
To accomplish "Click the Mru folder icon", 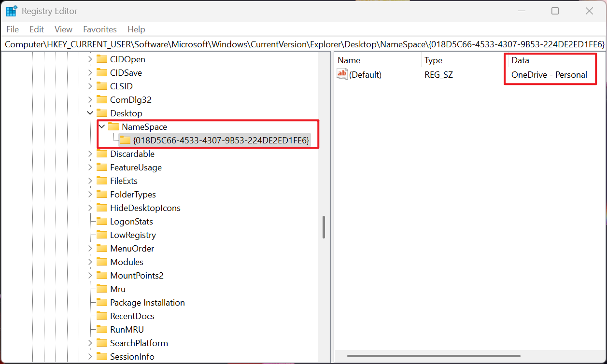I will [x=101, y=289].
